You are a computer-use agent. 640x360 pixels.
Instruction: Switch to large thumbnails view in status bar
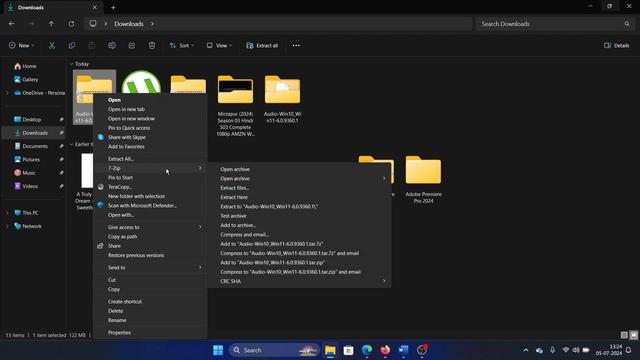(633, 335)
